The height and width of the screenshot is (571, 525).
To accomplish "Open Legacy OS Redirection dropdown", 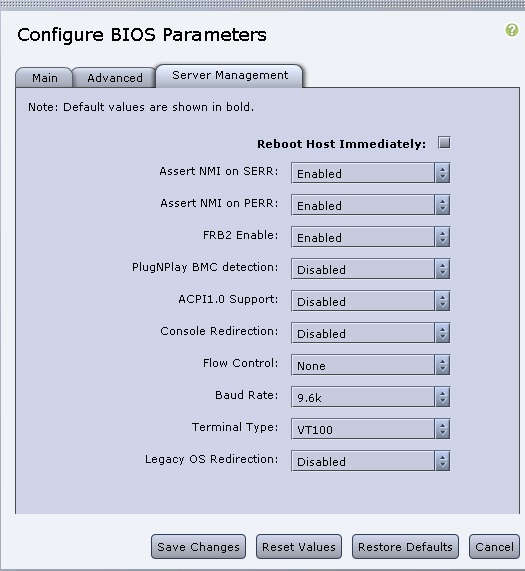I will pyautogui.click(x=371, y=461).
